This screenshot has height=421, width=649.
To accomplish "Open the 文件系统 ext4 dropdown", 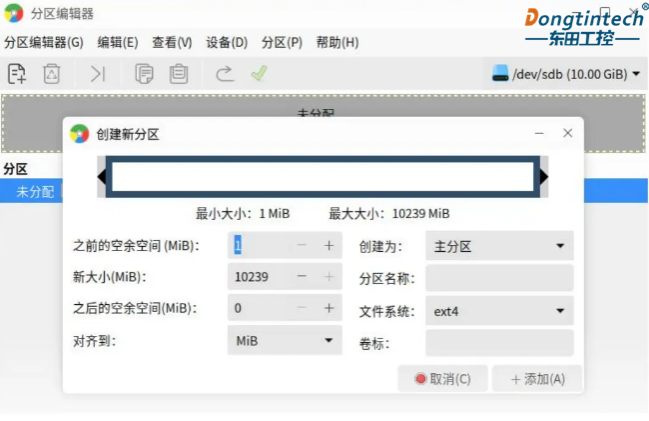I will (499, 311).
